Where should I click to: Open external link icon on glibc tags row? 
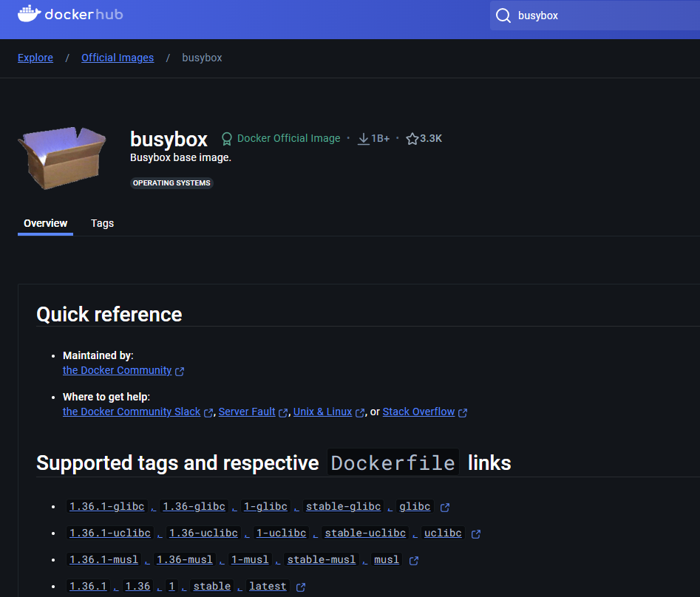[445, 508]
